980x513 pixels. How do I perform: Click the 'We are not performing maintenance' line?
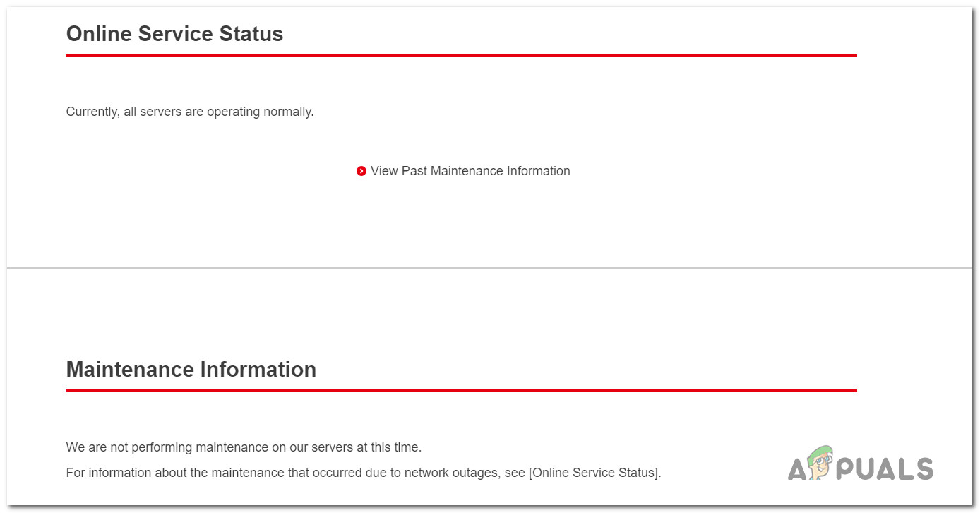pos(244,447)
